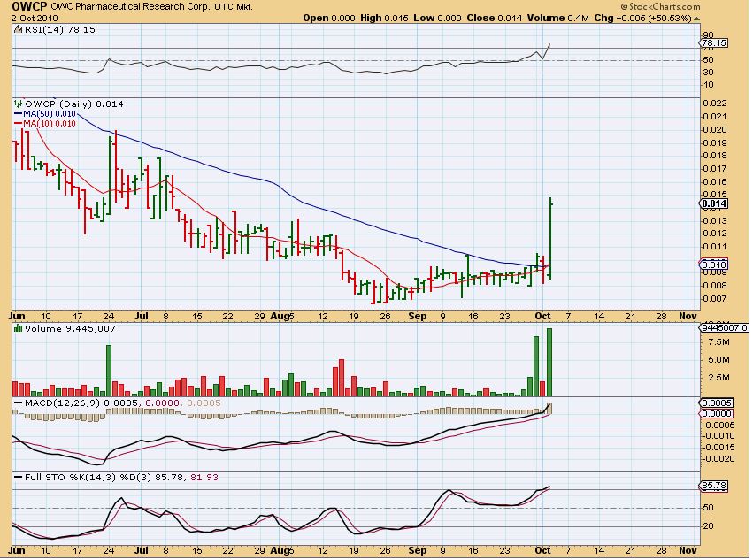Click the 0.007 price axis label

pyautogui.click(x=714, y=299)
